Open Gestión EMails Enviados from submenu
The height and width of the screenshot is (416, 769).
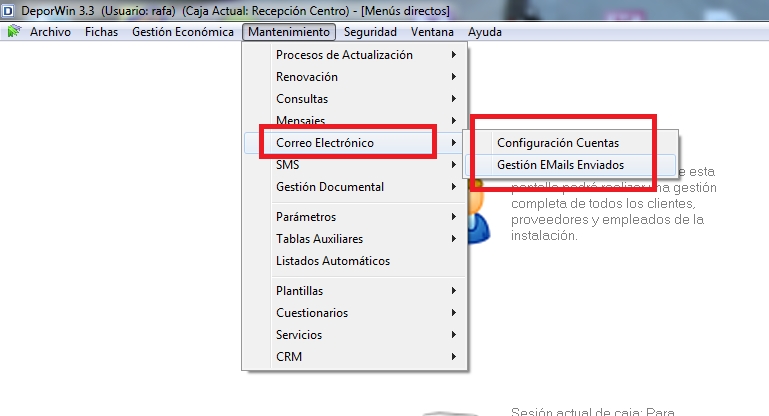tap(571, 165)
